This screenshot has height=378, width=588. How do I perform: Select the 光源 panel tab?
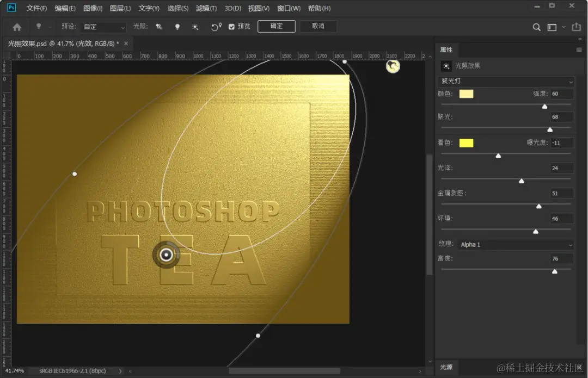click(446, 367)
